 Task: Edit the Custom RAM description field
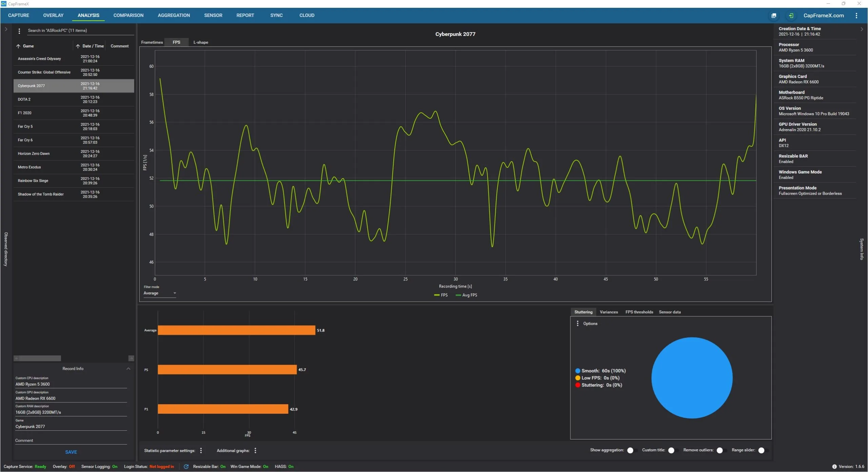71,412
